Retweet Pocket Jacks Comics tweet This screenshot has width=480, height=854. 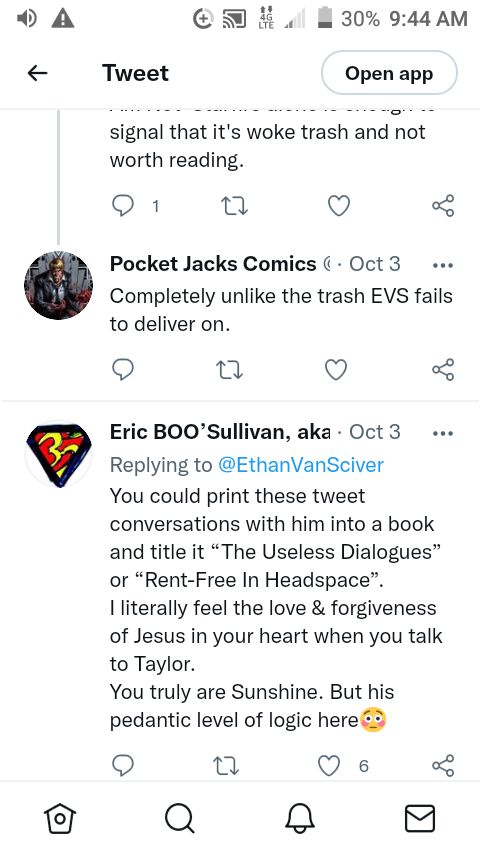click(230, 370)
